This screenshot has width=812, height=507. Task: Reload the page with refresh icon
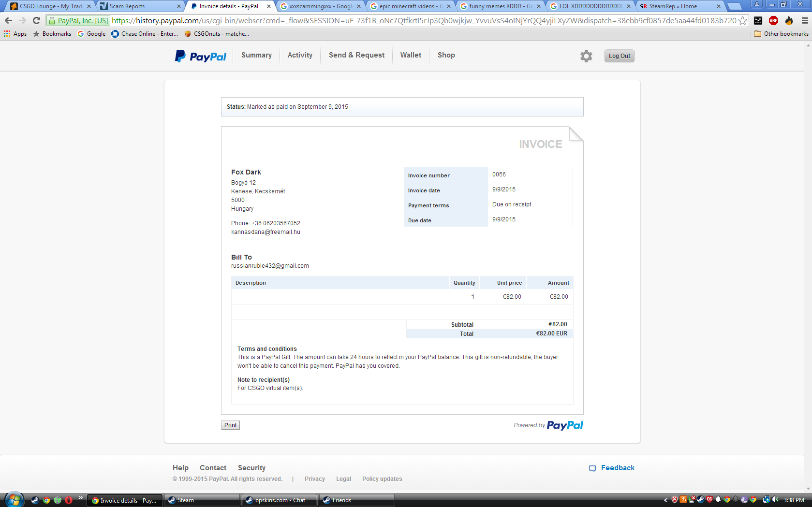click(x=36, y=21)
